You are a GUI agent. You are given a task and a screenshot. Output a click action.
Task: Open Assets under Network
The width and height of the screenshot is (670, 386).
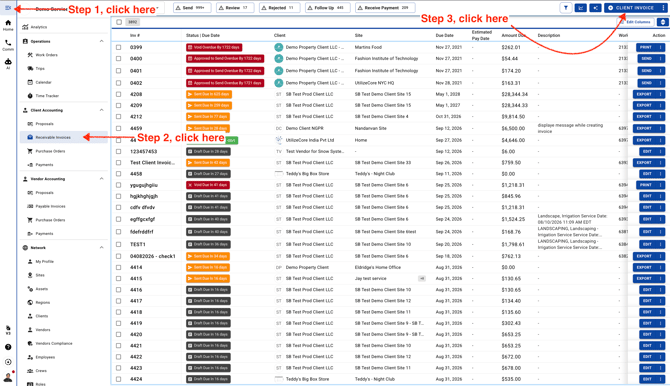[41, 289]
